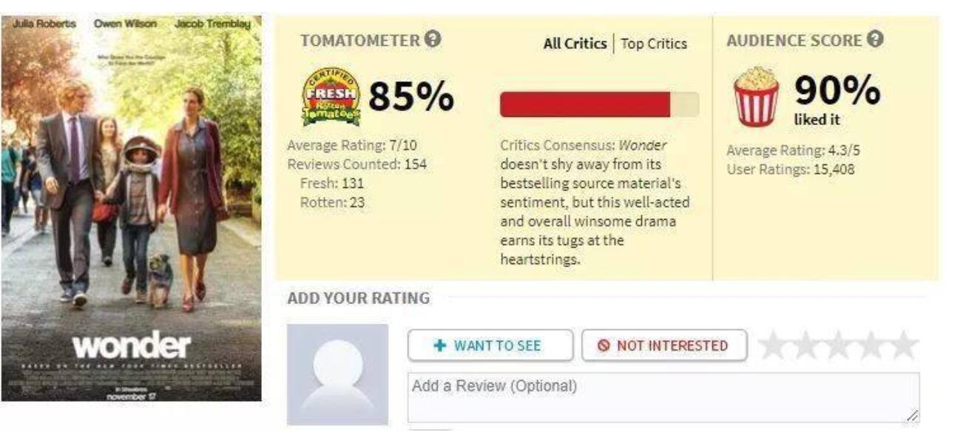Image resolution: width=980 pixels, height=438 pixels.
Task: Give a five-star rating using the last star
Action: 902,346
